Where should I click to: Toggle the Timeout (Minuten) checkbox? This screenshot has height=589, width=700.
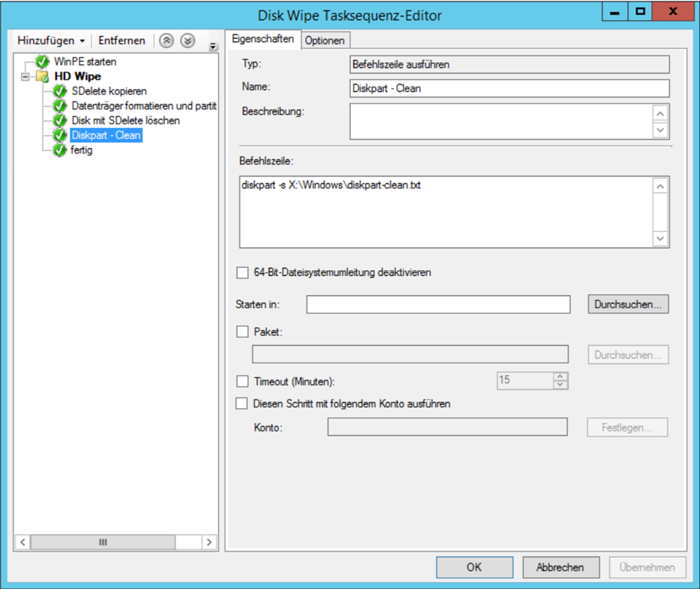coord(243,381)
